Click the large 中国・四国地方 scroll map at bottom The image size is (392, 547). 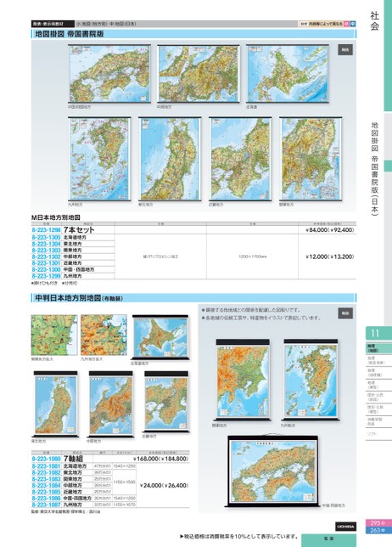(x=273, y=471)
